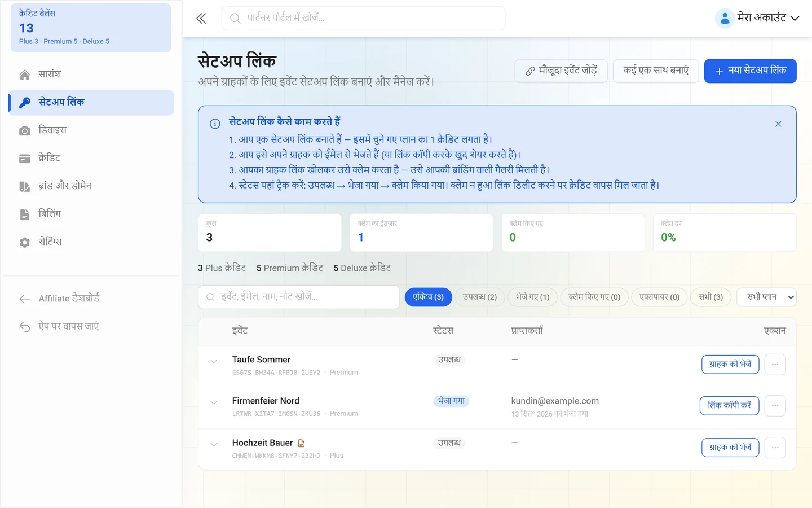812x508 pixels.
Task: Click कई एक साथ बनाएं button
Action: (656, 71)
